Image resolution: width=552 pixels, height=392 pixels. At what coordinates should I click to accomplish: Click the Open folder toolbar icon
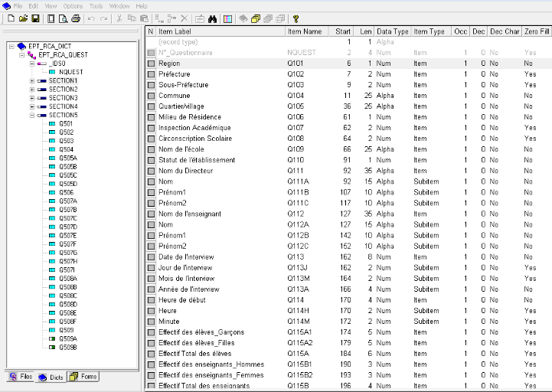[23, 18]
